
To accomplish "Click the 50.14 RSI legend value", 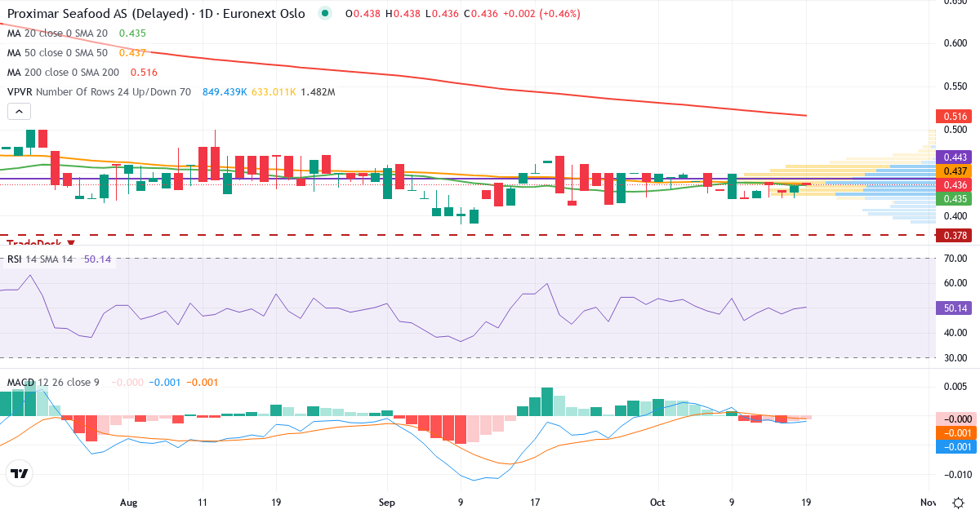I will coord(97,259).
